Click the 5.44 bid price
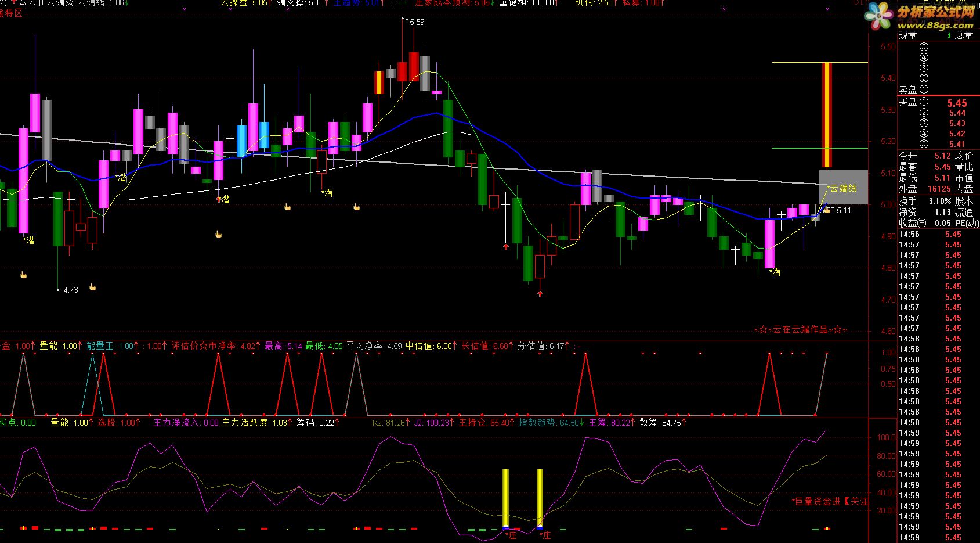Viewport: 980px width, 543px height. (957, 113)
